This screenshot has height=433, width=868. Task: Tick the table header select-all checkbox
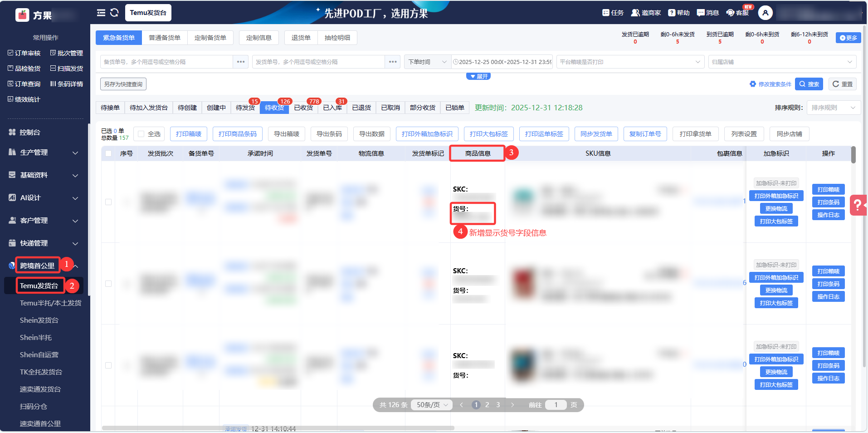tap(108, 153)
